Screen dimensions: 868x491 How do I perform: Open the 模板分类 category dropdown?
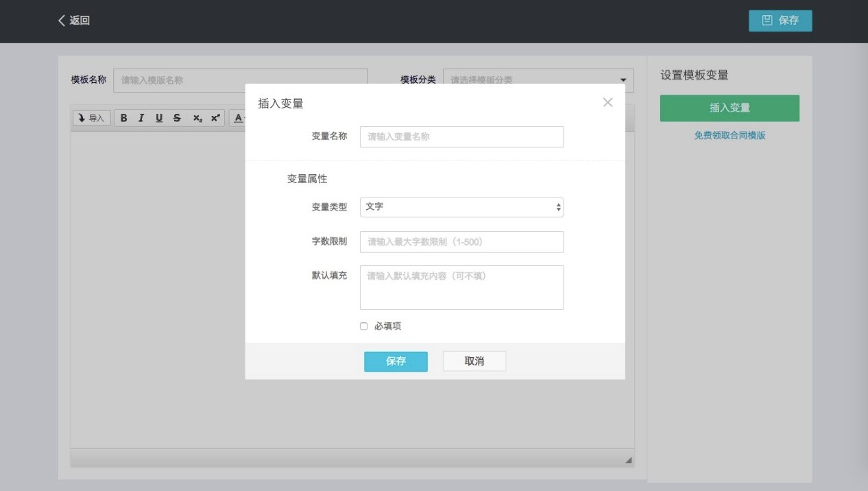(538, 80)
